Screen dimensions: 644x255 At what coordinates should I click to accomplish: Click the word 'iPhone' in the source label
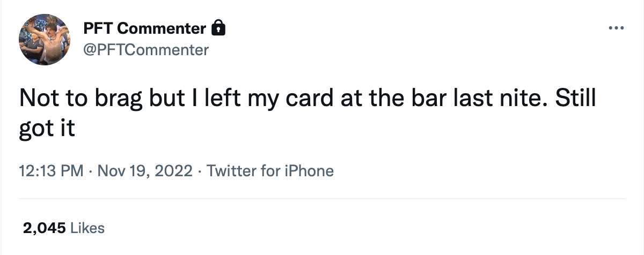(311, 171)
